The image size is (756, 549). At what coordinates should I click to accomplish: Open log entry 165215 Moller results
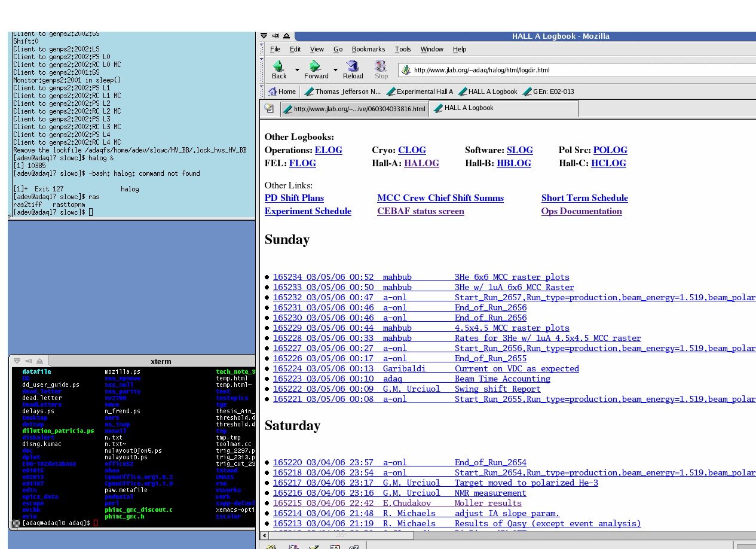tap(397, 503)
